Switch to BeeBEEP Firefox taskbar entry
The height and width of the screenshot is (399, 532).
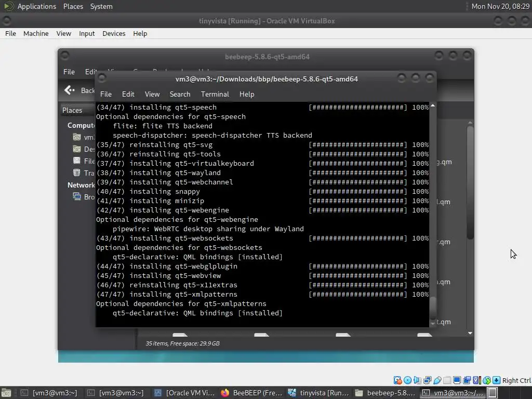point(251,393)
